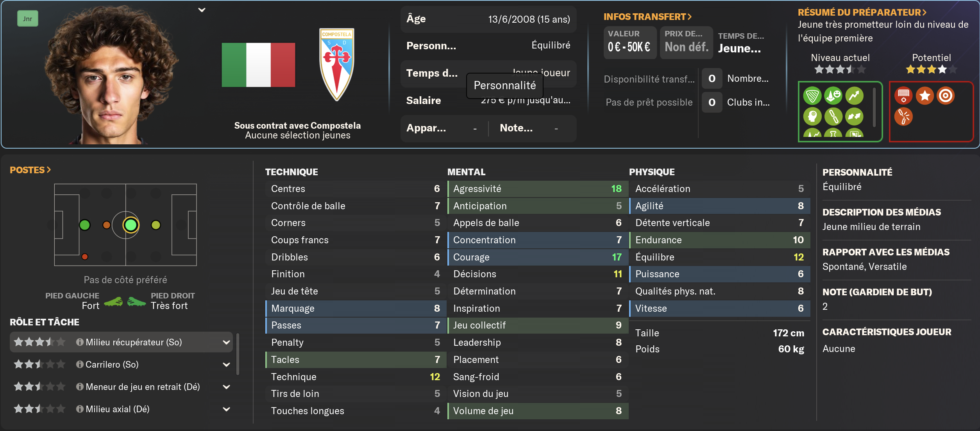The width and height of the screenshot is (980, 431).
Task: Open the INFOS TRANSFERT section link
Action: tap(647, 17)
